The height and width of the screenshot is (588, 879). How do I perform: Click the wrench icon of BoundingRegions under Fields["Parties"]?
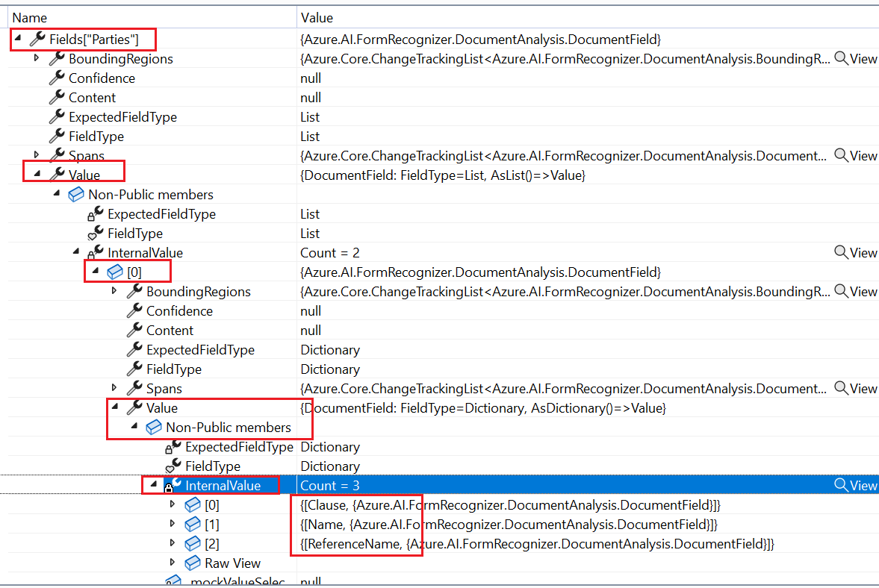(x=57, y=58)
